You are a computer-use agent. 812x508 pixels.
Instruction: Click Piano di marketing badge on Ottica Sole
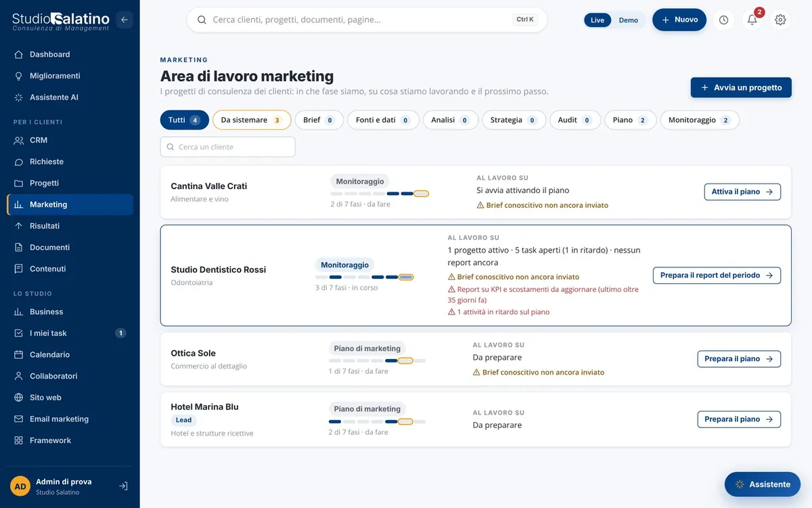(367, 348)
